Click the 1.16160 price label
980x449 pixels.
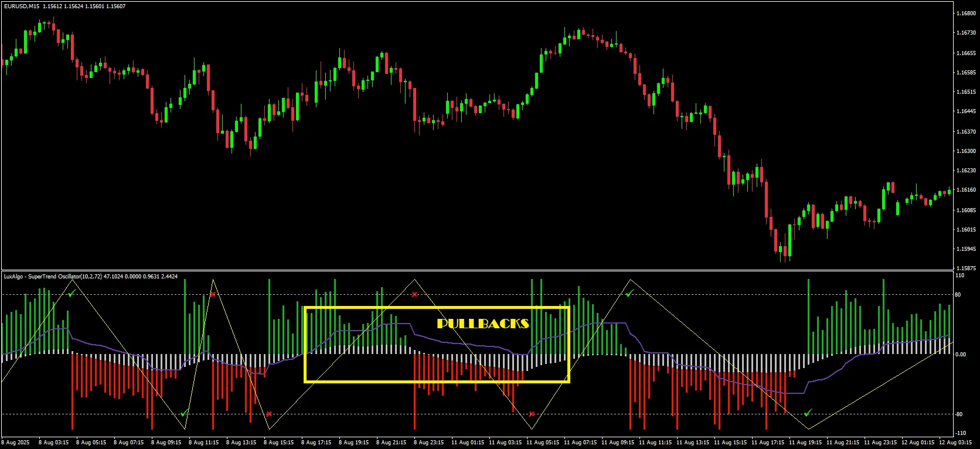click(x=966, y=190)
